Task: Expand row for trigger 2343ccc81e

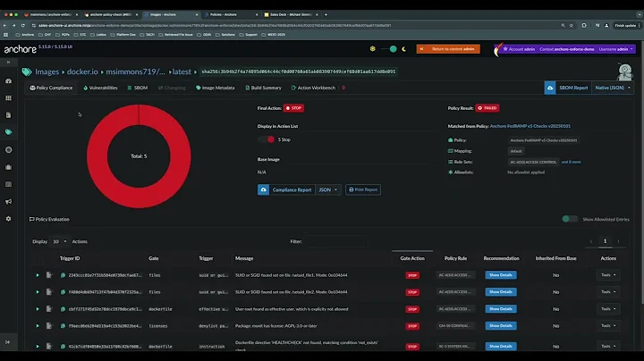Action: click(38, 275)
